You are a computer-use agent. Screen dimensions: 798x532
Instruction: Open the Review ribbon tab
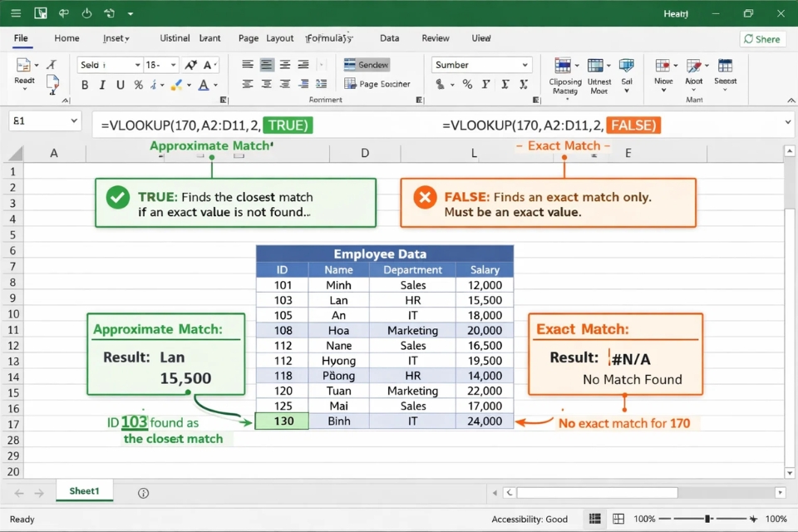(436, 38)
